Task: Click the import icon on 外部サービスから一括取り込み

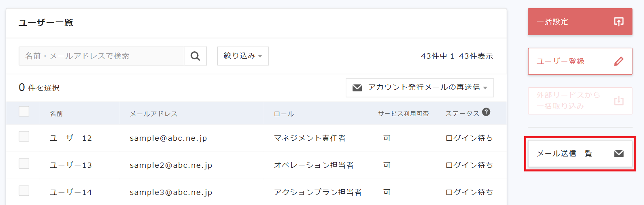Action: click(618, 101)
